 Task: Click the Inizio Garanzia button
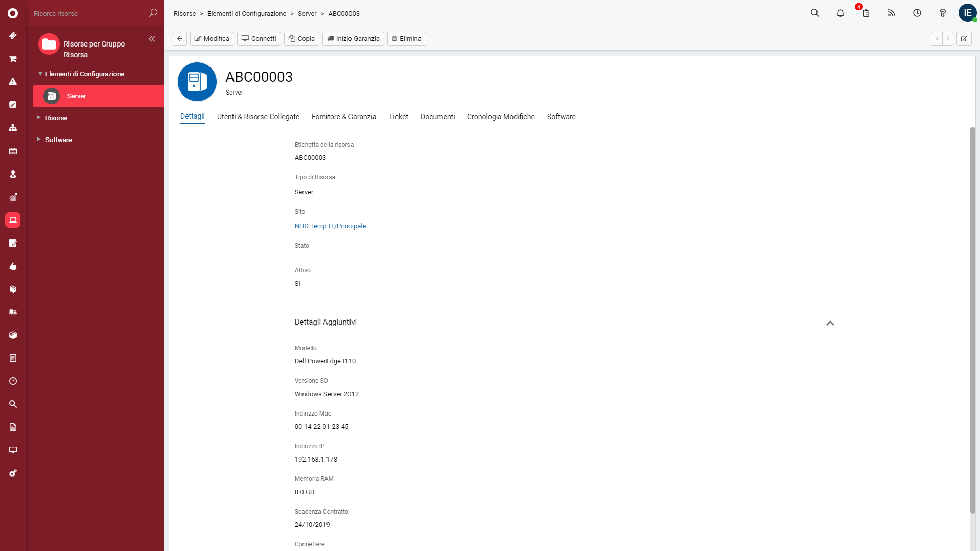coord(353,39)
